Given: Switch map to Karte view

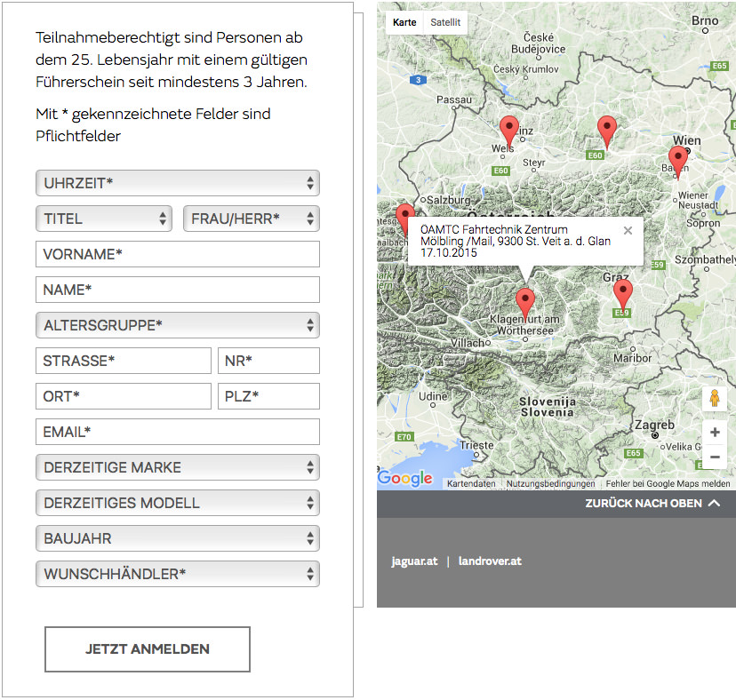Looking at the screenshot, I should [404, 22].
